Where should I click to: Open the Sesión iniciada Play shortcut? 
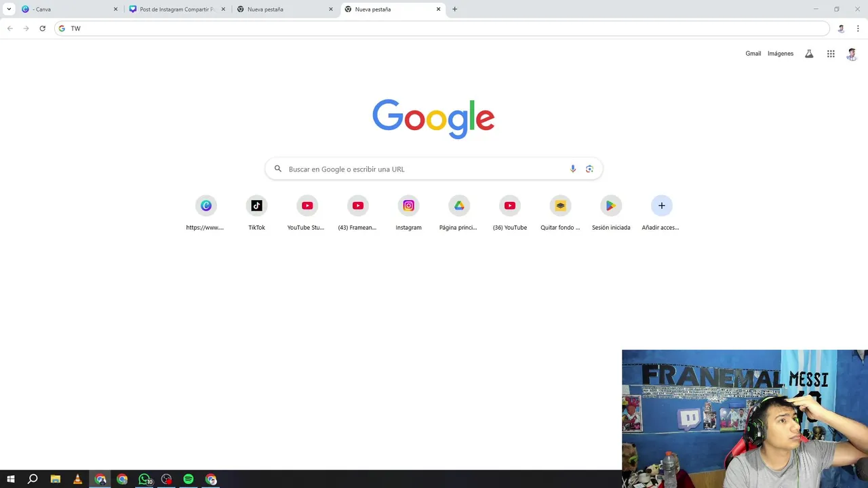(x=611, y=212)
